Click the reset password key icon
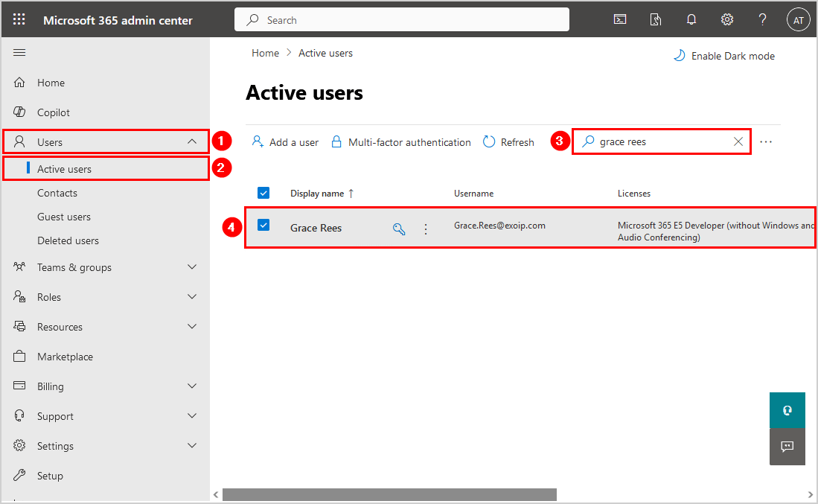Image resolution: width=818 pixels, height=504 pixels. (399, 229)
